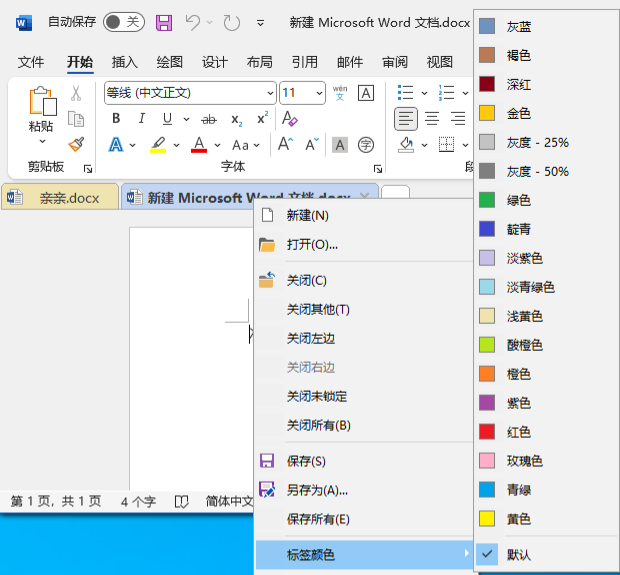This screenshot has width=620, height=575.
Task: Choose 保存所有(E) in context menu
Action: [x=364, y=519]
